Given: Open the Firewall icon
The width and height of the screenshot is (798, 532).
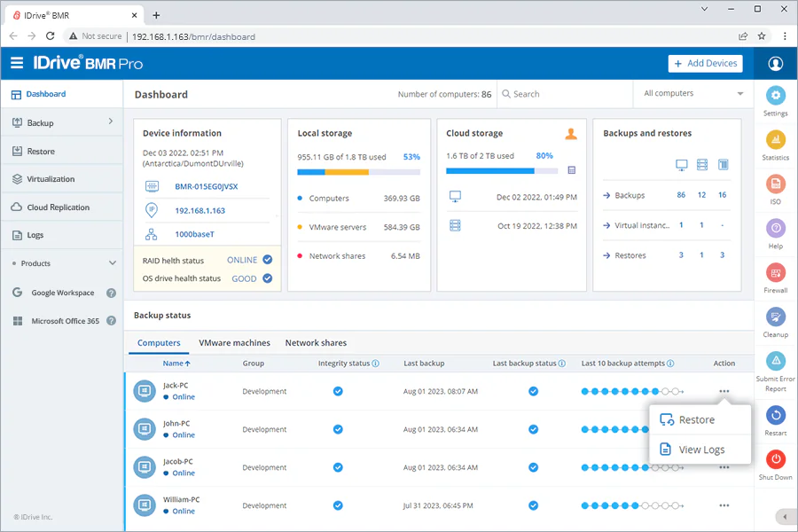Looking at the screenshot, I should 775,273.
